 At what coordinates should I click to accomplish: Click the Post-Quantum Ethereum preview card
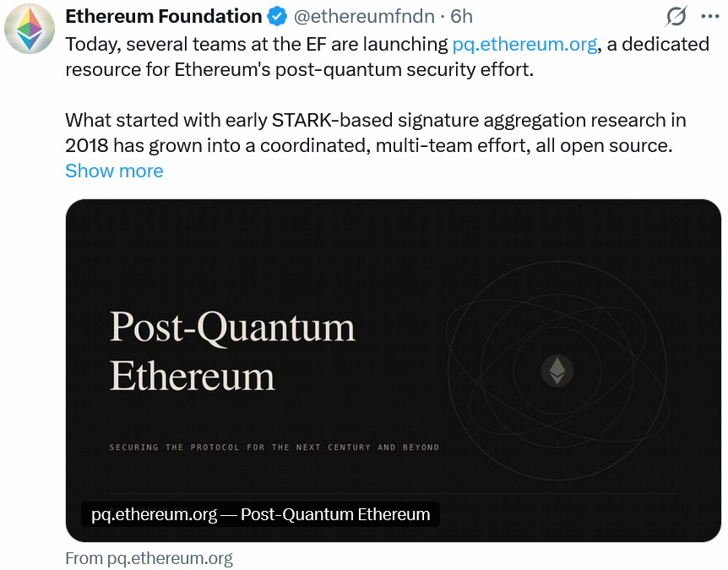[392, 369]
